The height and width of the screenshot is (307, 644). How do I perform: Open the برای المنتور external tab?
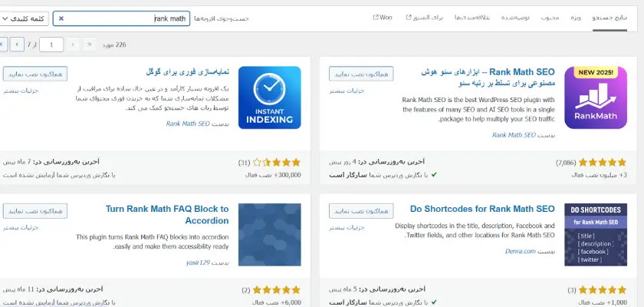(x=424, y=18)
